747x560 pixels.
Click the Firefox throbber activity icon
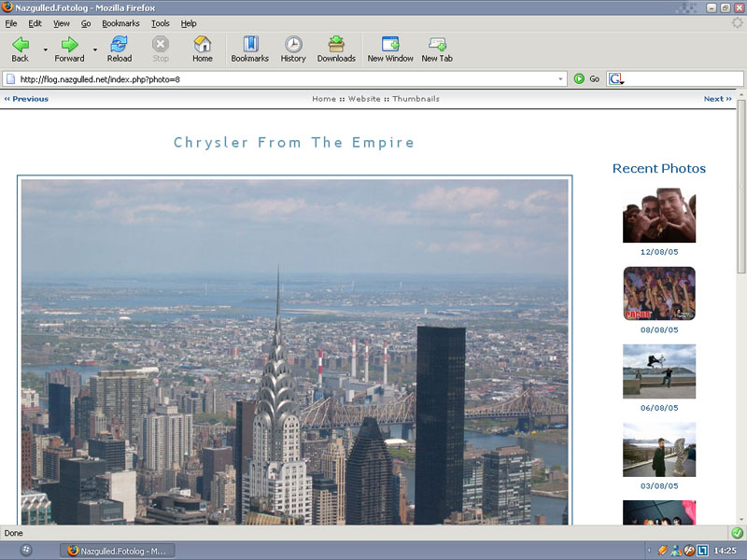[x=738, y=22]
